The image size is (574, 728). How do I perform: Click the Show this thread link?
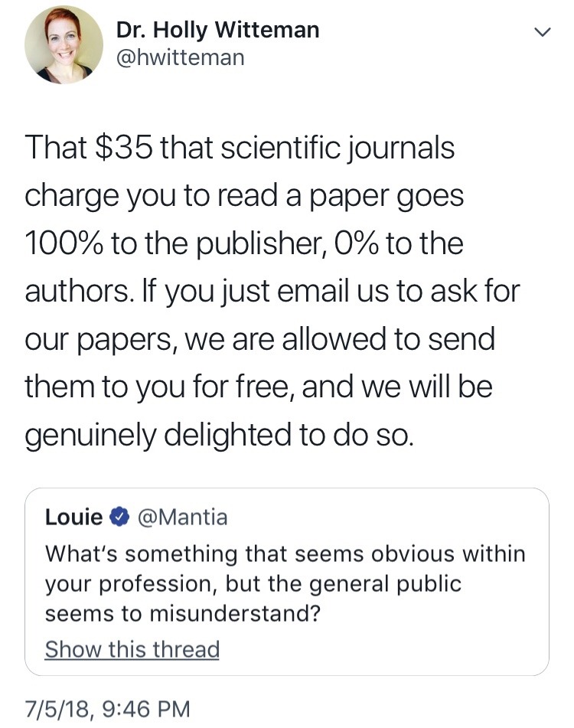coord(132,649)
